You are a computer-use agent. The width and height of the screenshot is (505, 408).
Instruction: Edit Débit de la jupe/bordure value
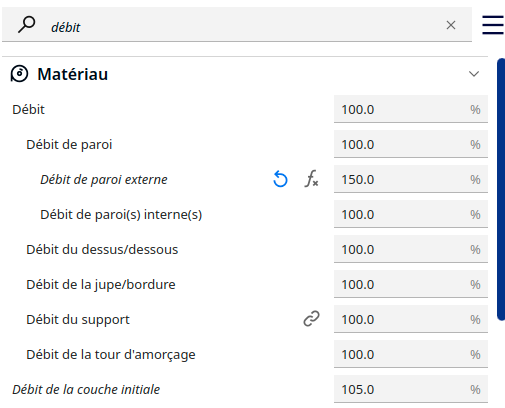click(411, 284)
